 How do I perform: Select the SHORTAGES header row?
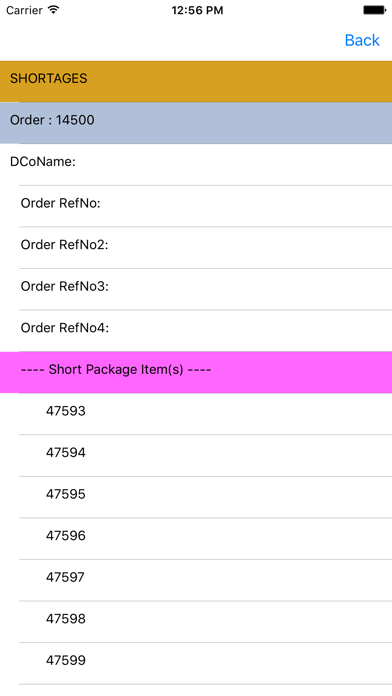[x=196, y=82]
